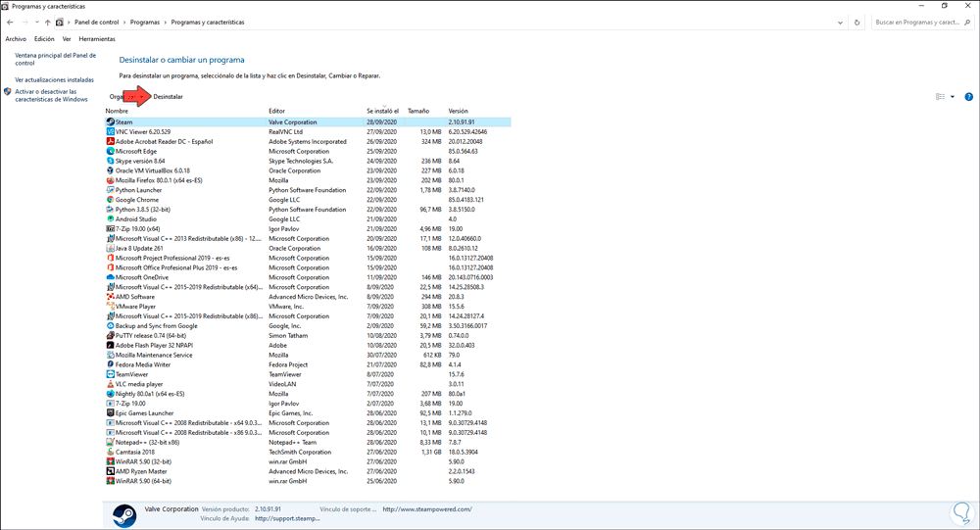Click the VNC Viewer 6.20.529 icon
Screen dimensions: 980x530
tap(110, 132)
